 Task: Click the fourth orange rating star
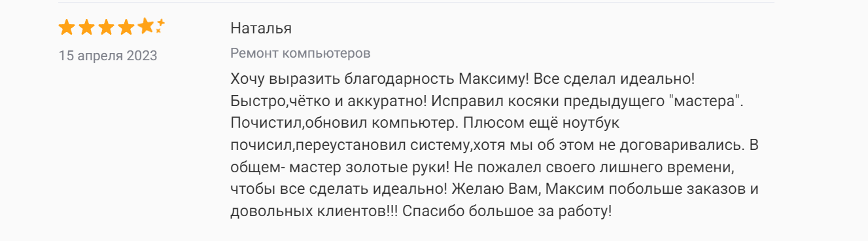coord(126,28)
